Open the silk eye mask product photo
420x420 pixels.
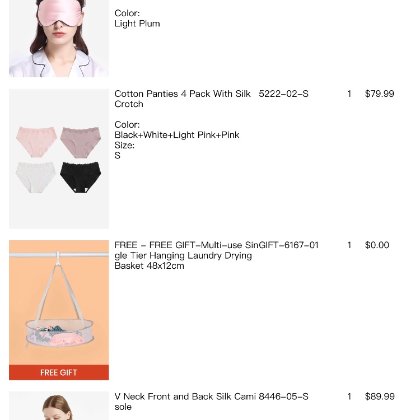(59, 38)
